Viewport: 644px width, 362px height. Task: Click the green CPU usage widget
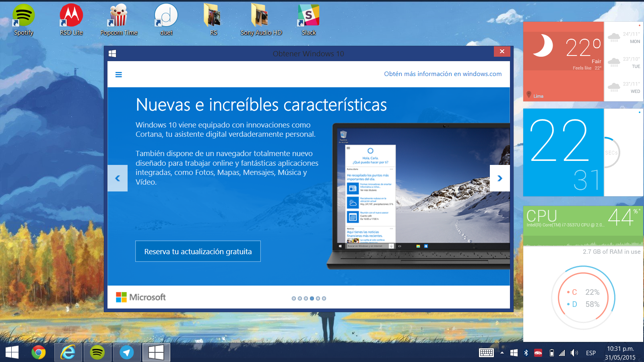[x=583, y=226]
